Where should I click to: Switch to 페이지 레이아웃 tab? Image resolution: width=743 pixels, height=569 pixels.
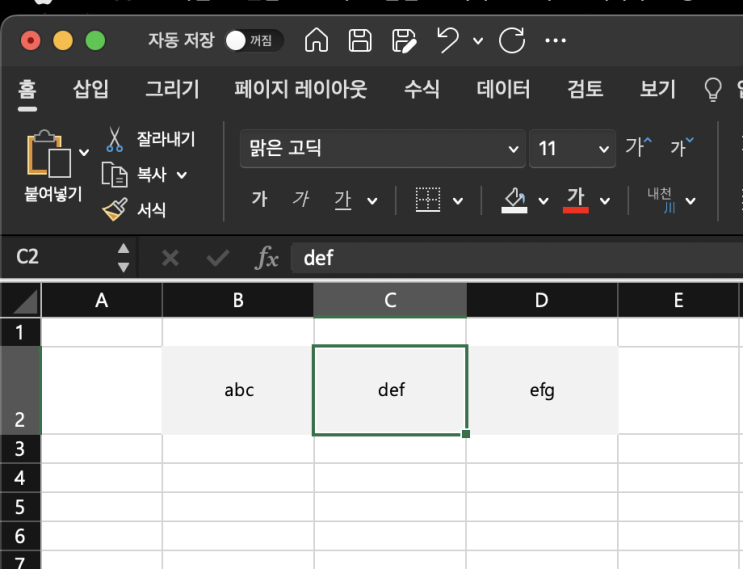tap(301, 89)
